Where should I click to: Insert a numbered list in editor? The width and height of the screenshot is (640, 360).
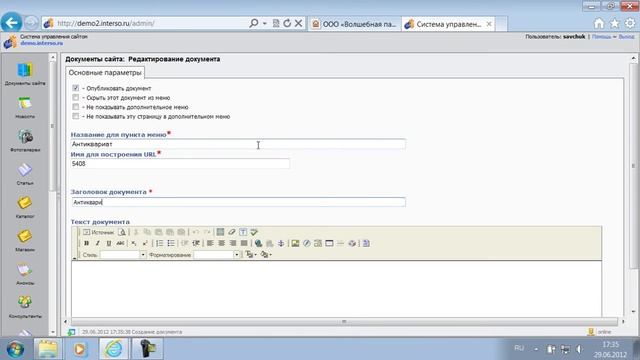coord(160,243)
